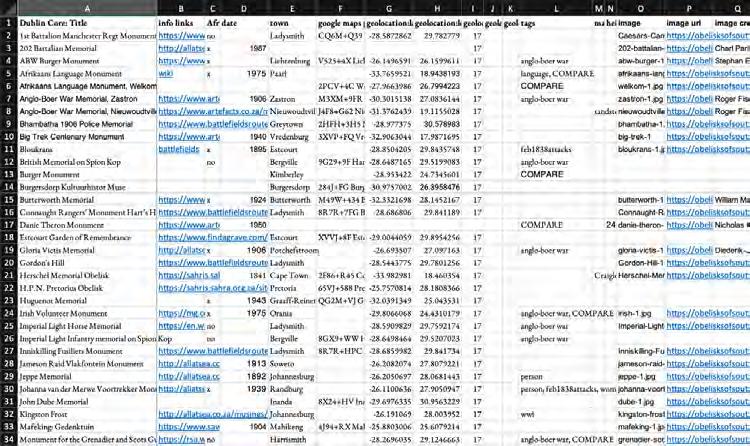Select the 'Charl Pari' image credit cell
Viewport: 750px width, 446px height.
732,48
